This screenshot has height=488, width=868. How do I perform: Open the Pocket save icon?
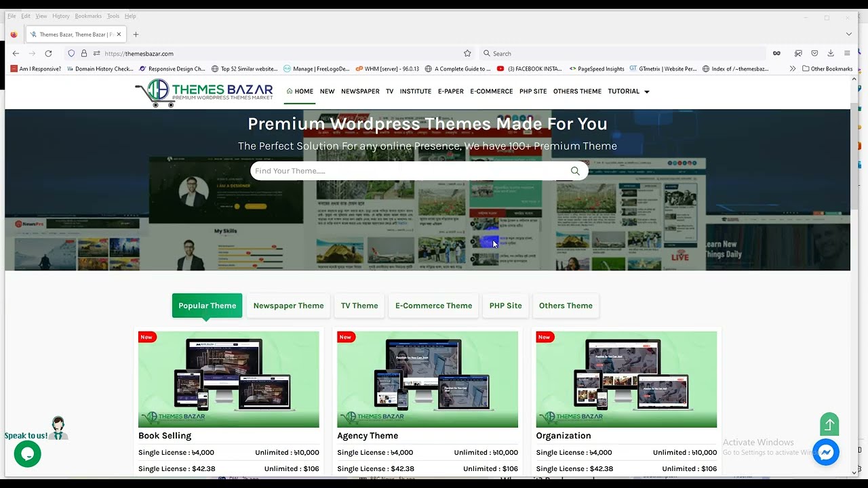click(814, 54)
